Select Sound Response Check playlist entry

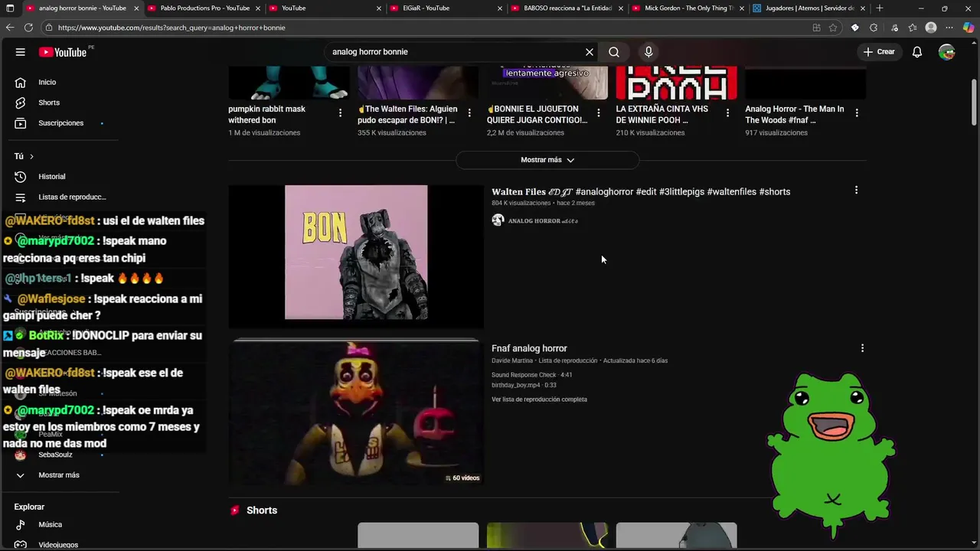point(532,375)
